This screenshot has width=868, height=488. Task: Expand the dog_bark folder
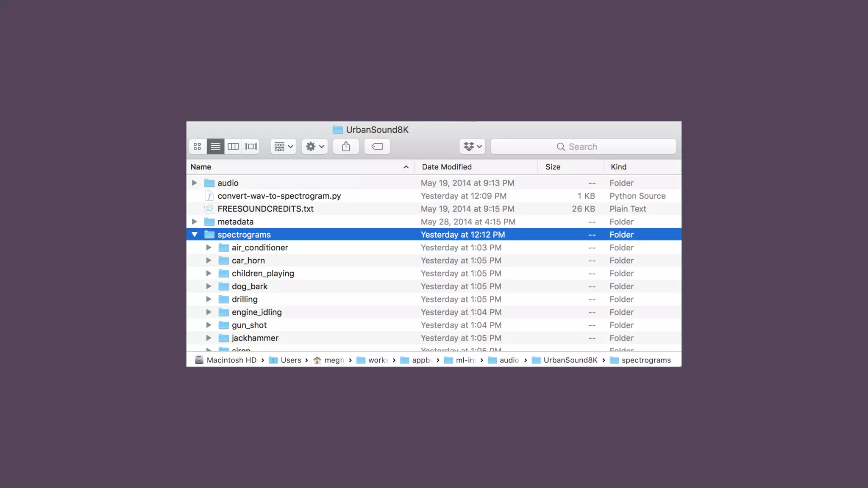pyautogui.click(x=209, y=286)
